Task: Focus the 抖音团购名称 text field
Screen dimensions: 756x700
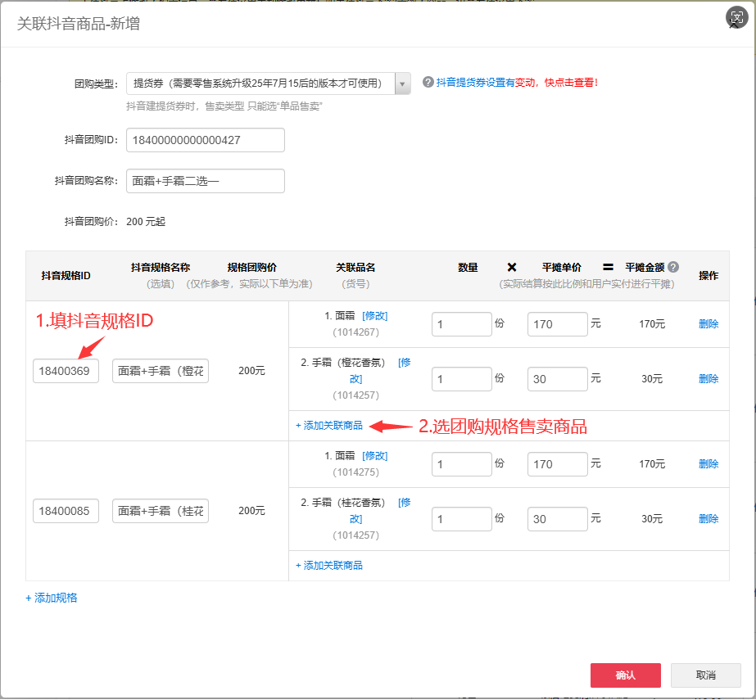Action: (x=206, y=181)
